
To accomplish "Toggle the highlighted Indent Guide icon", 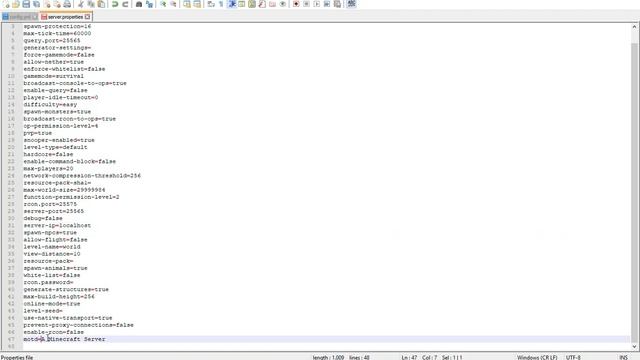I will click(x=232, y=4).
